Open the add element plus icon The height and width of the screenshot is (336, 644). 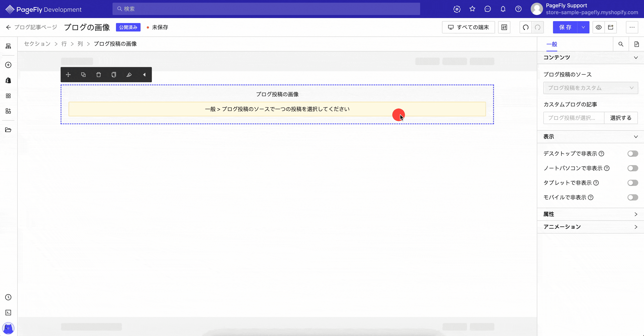8,65
